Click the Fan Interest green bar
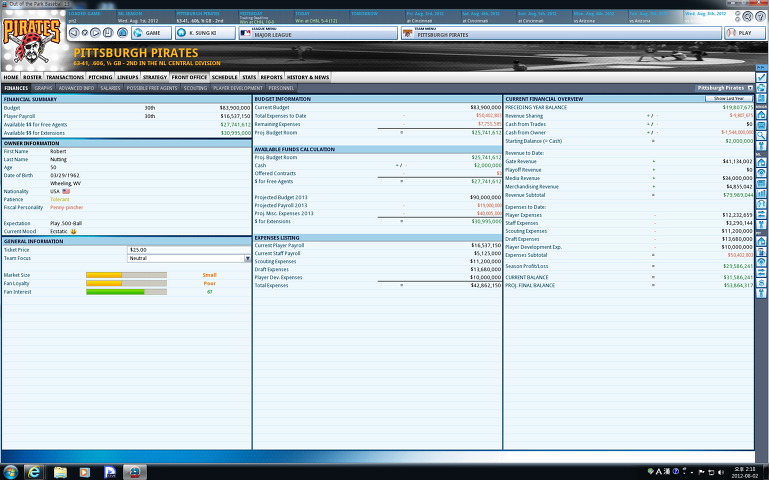The image size is (769, 480). (x=115, y=292)
